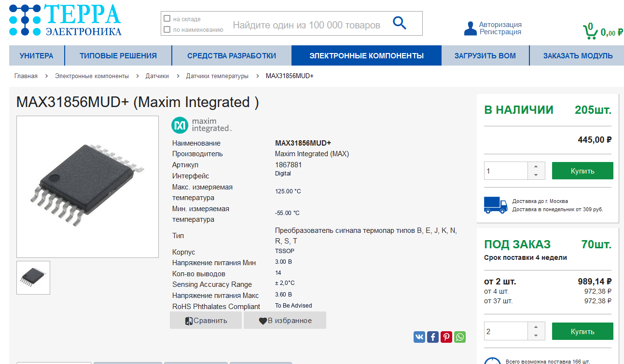Buy the in-stock item for 445,00 ₽

click(582, 171)
